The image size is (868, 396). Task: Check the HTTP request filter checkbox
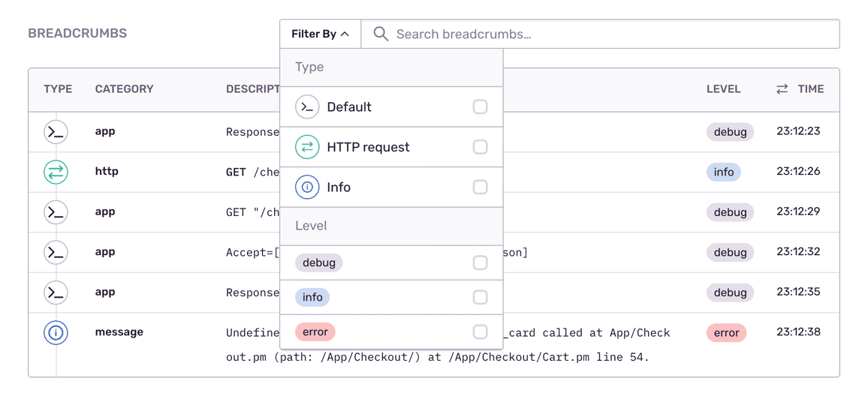point(480,148)
